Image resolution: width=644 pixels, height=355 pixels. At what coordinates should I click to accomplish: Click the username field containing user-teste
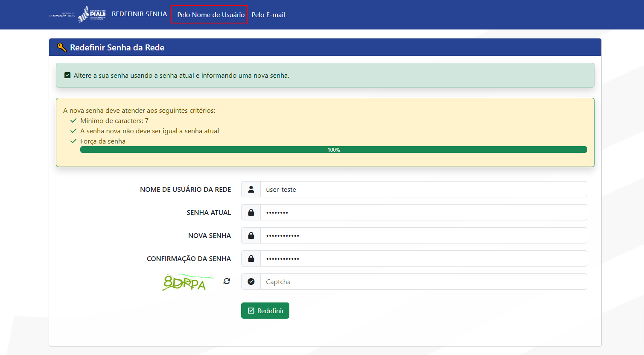423,189
